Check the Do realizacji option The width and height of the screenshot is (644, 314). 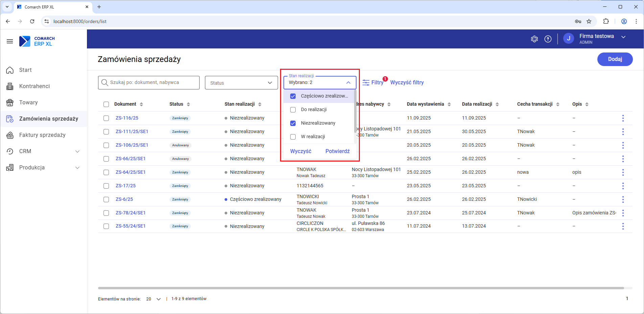(293, 110)
